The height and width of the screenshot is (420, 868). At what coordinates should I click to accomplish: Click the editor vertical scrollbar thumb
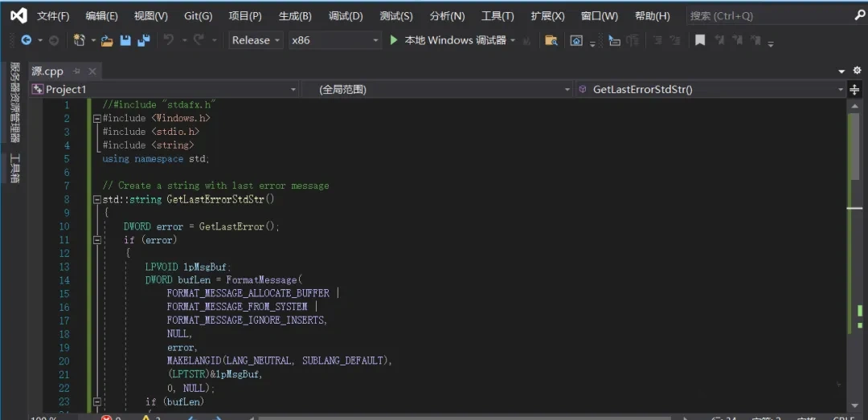[855, 147]
